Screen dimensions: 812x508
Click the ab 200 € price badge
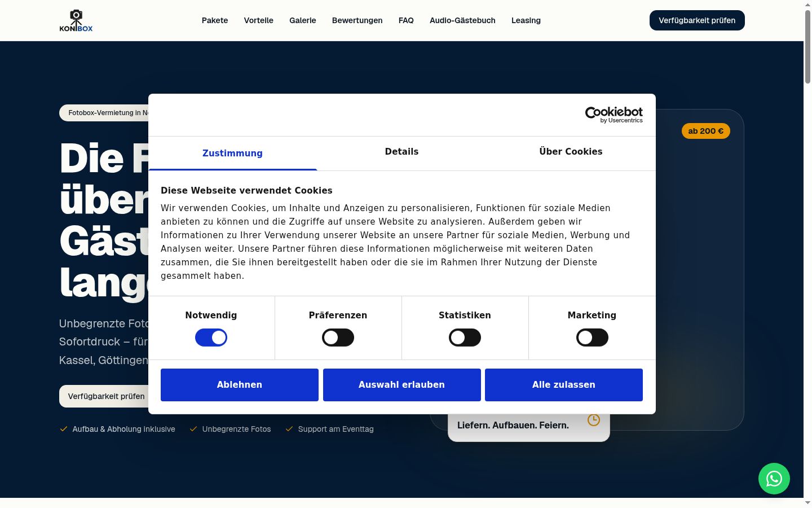(706, 131)
